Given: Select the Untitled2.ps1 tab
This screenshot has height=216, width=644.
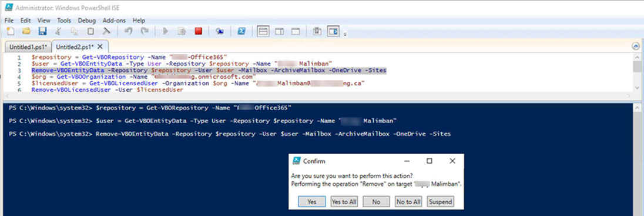Looking at the screenshot, I should (75, 46).
